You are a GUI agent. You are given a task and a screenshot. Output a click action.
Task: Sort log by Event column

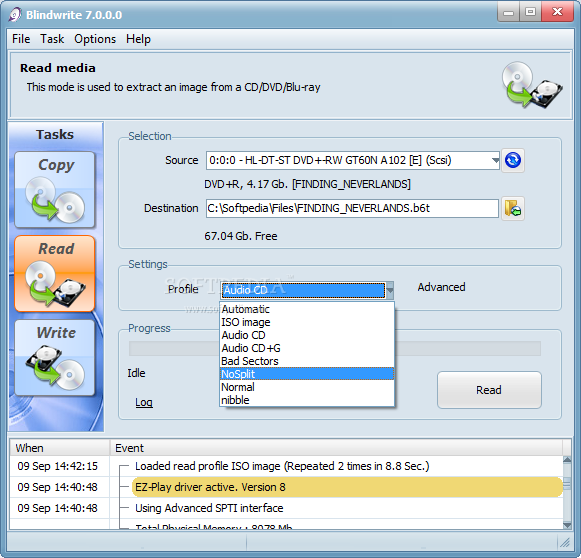click(336, 448)
